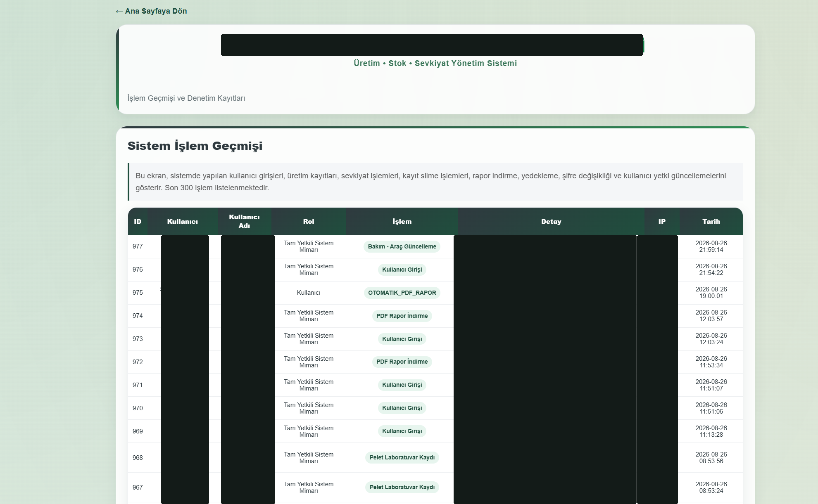Screen dimensions: 818x504
Task: Select ID cell 975
Action: click(x=138, y=293)
